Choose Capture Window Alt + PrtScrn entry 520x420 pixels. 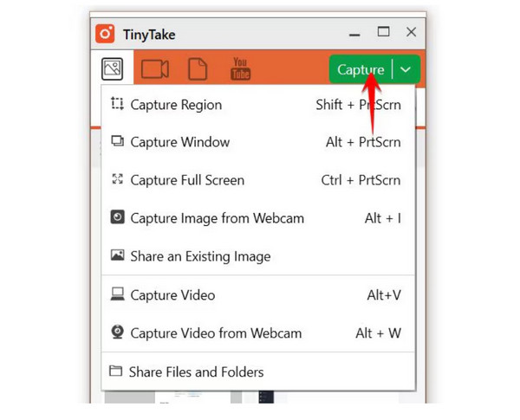258,142
